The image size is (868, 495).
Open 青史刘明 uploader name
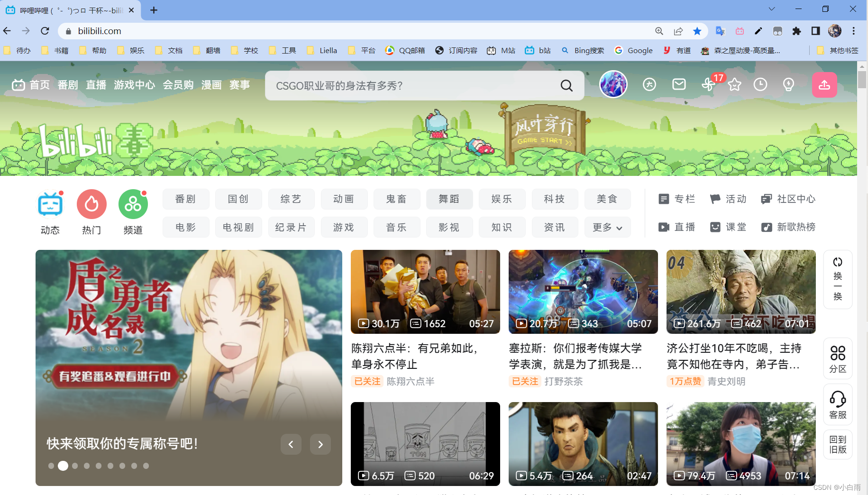pyautogui.click(x=726, y=381)
